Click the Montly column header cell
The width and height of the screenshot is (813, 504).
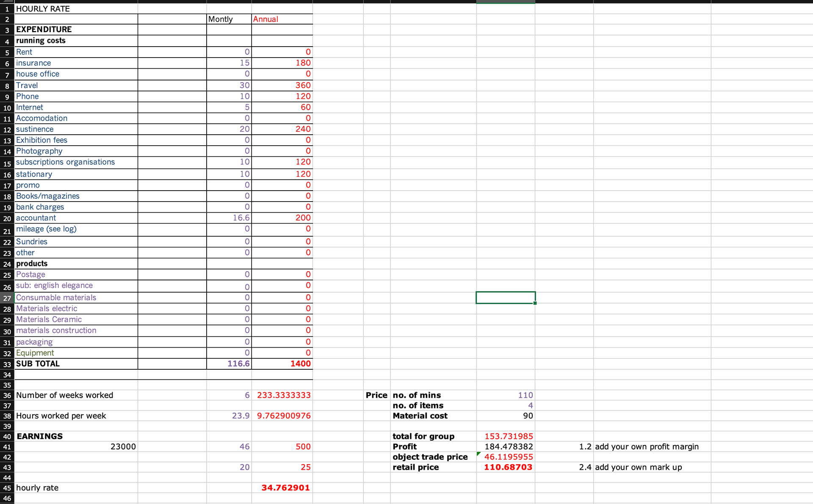tap(229, 19)
